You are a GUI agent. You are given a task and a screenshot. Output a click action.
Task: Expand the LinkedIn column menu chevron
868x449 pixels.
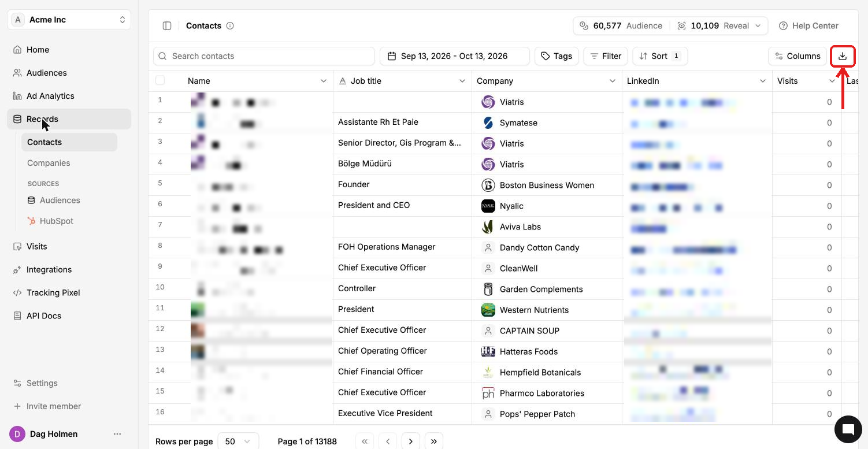point(763,81)
